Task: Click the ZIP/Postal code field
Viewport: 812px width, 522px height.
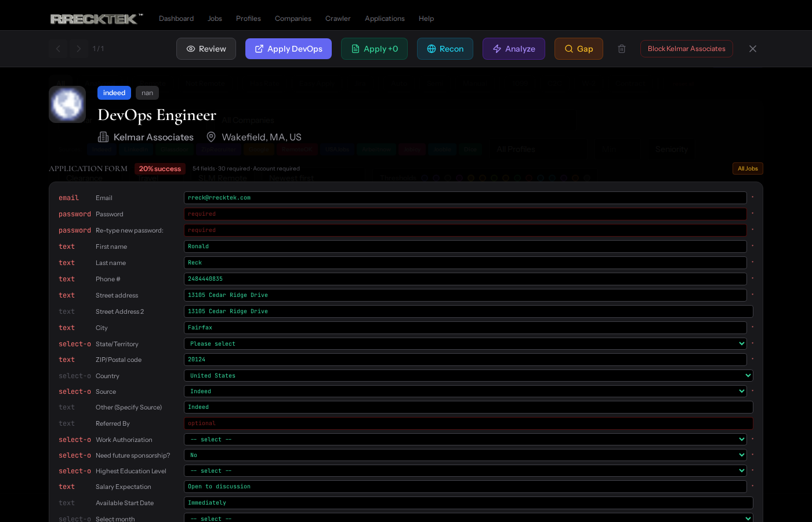Action: coord(465,360)
